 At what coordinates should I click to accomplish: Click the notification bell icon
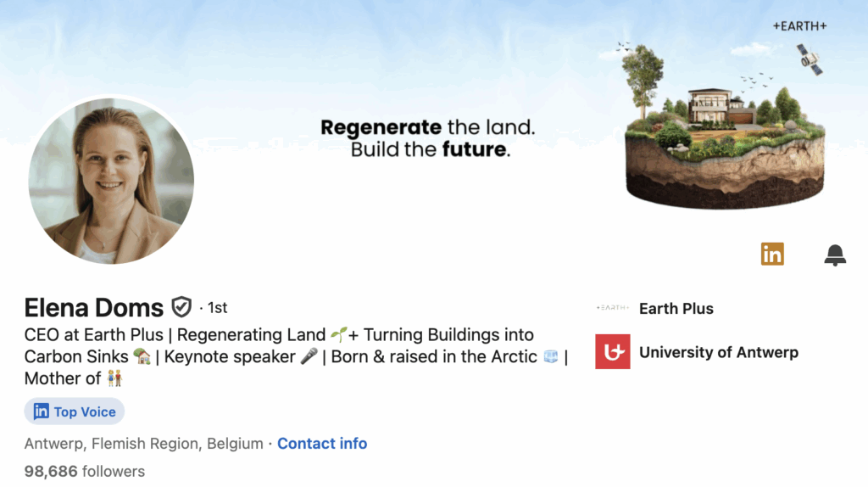[835, 255]
